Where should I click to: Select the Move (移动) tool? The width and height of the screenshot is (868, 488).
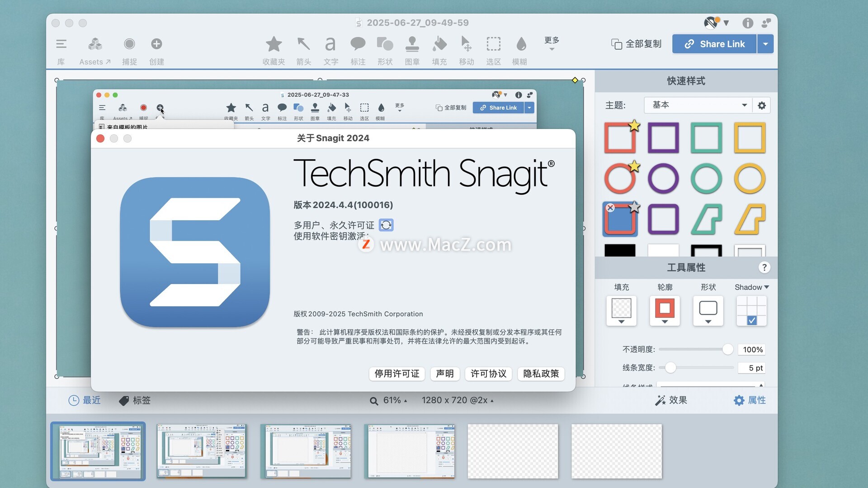click(x=466, y=44)
